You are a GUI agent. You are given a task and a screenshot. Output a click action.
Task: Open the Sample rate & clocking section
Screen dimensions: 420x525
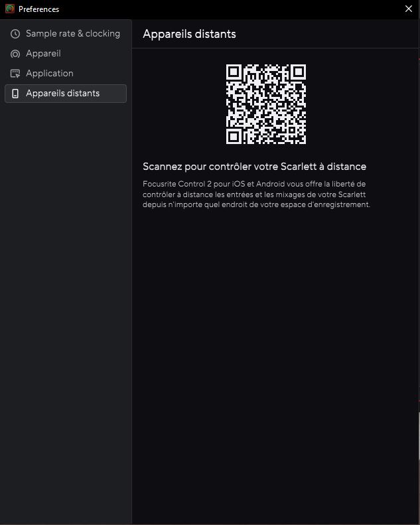click(66, 34)
